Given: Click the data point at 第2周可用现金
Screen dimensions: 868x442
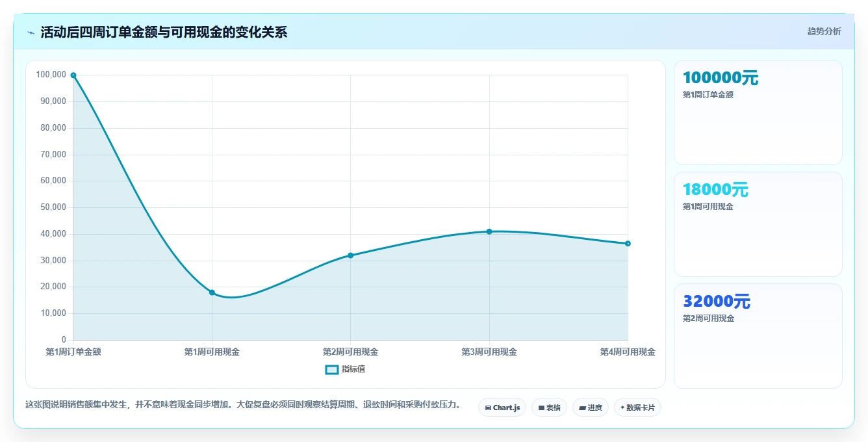Looking at the screenshot, I should click(350, 255).
